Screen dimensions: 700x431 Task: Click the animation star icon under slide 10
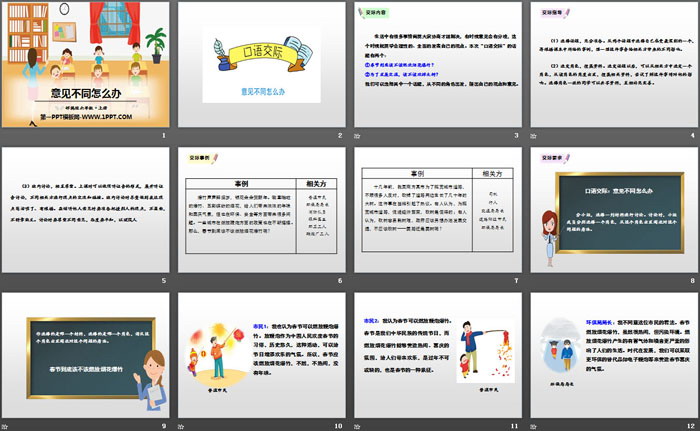coord(181,427)
